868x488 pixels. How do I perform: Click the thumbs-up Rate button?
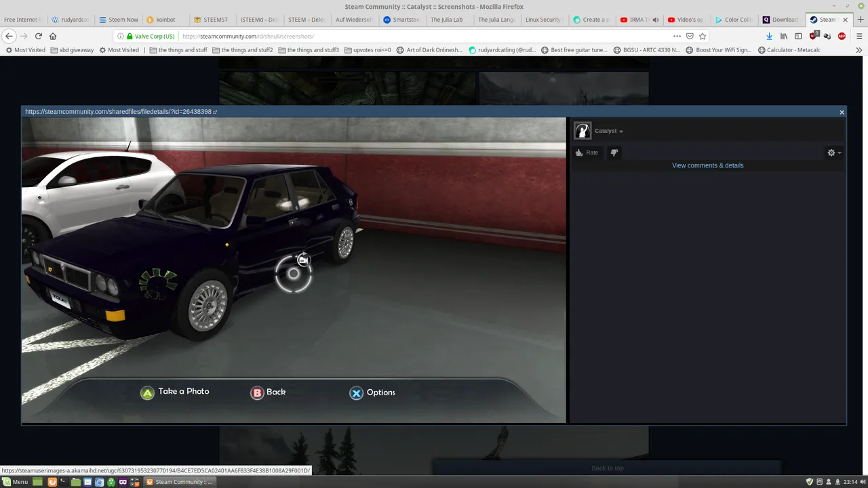pyautogui.click(x=587, y=152)
